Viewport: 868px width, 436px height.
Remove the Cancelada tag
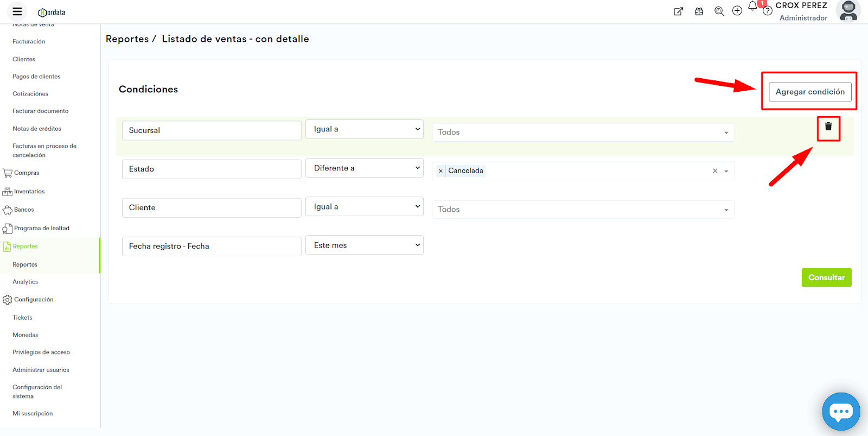pyautogui.click(x=441, y=171)
